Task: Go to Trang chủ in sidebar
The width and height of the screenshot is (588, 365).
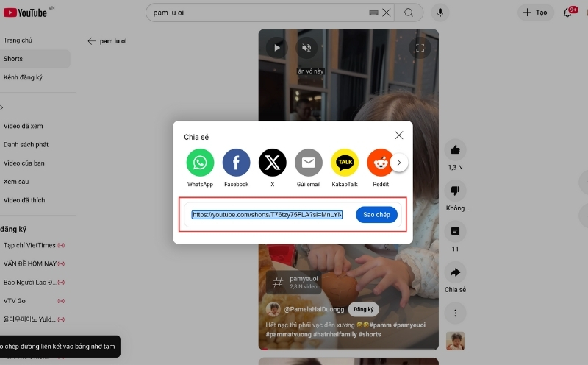Action: click(x=18, y=40)
